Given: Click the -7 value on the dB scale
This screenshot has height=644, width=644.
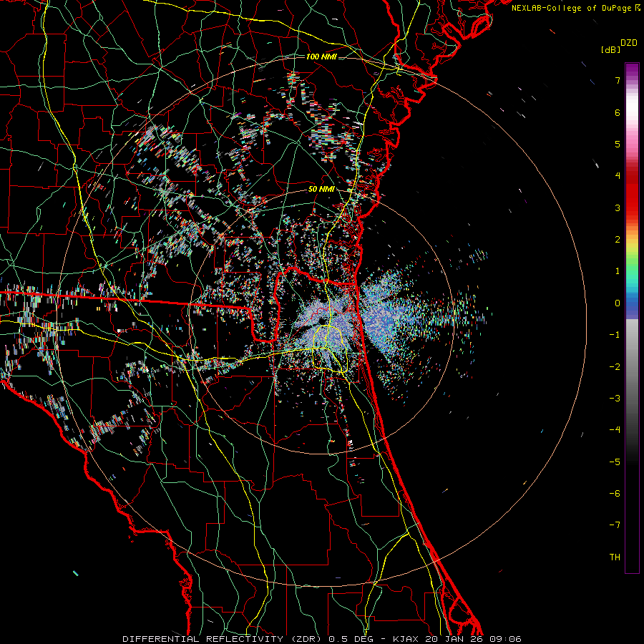Looking at the screenshot, I should click(615, 525).
